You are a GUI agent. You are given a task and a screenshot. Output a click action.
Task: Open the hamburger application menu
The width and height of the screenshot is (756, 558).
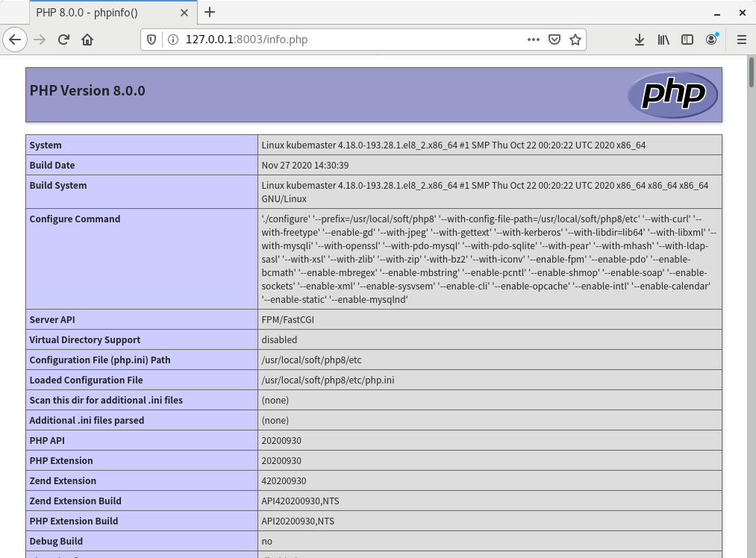[741, 40]
